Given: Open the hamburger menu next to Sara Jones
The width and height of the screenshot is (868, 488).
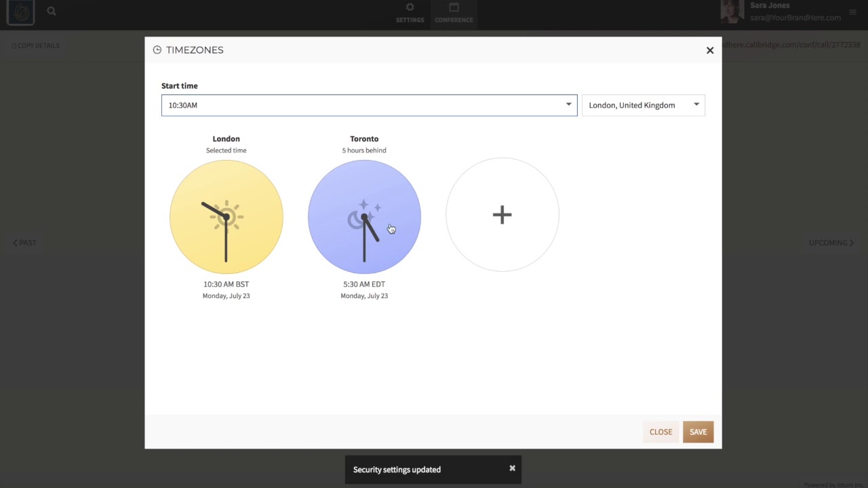Looking at the screenshot, I should coord(853,13).
